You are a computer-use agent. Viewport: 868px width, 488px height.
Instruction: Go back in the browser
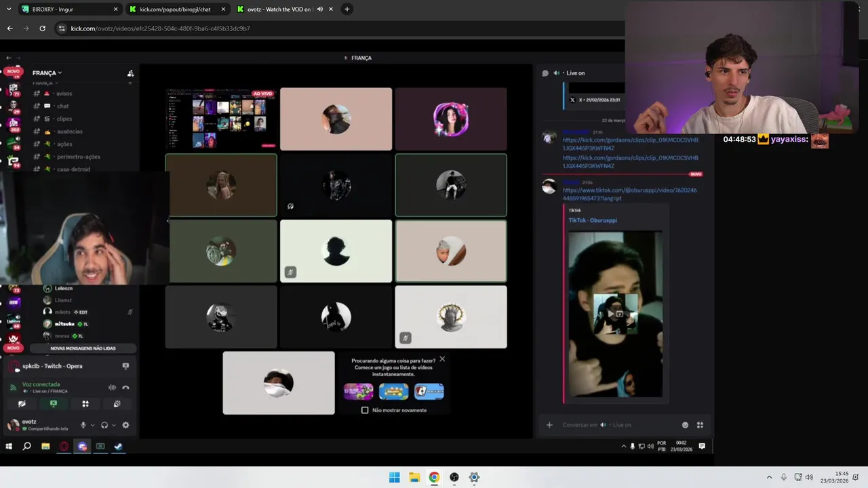(9, 28)
